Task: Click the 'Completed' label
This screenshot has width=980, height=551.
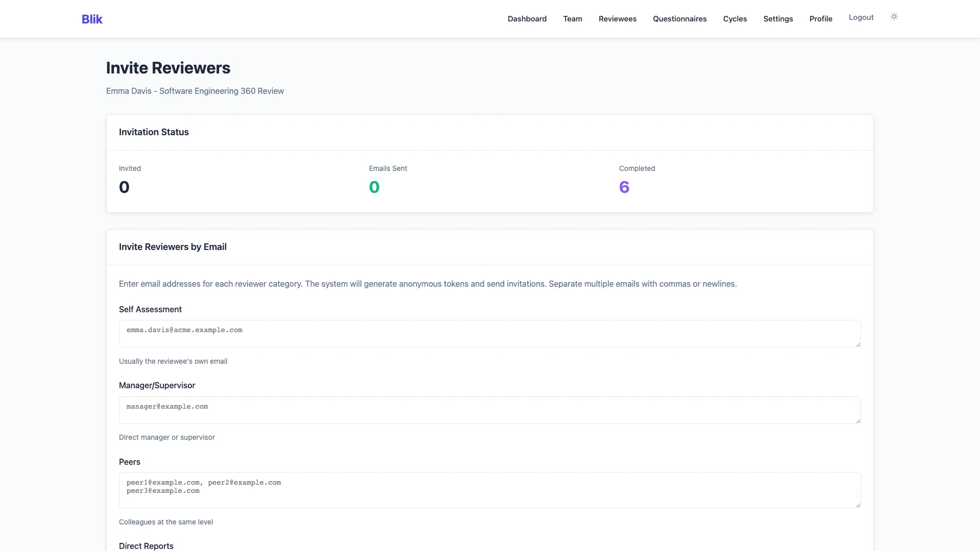Action: pyautogui.click(x=637, y=168)
